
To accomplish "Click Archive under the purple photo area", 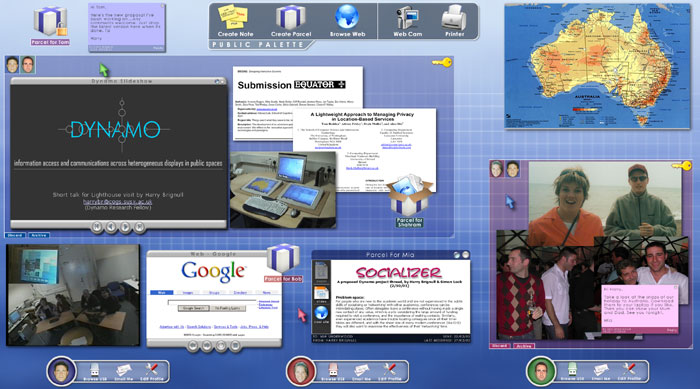I will [524, 346].
